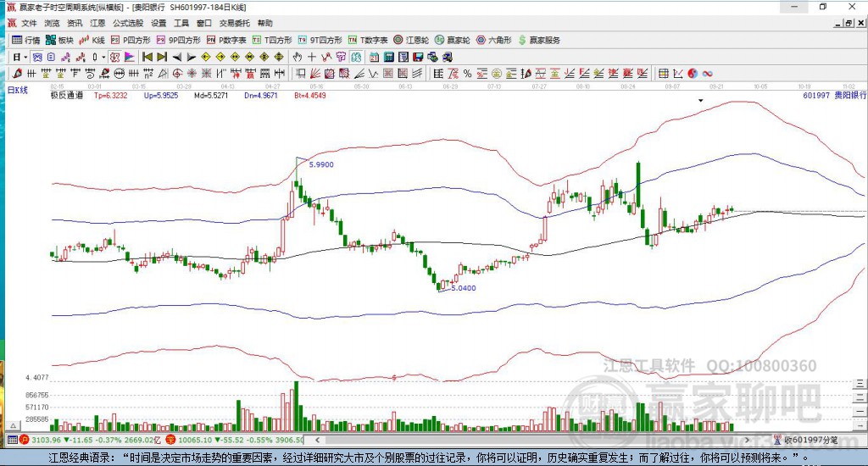Click the 日K线 chart label

click(17, 90)
